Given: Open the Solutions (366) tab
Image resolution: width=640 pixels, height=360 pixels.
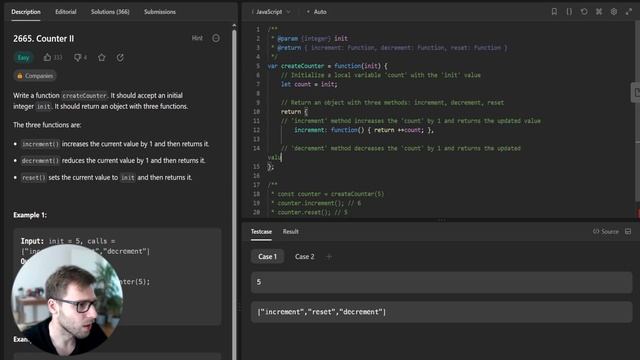Looking at the screenshot, I should tap(110, 12).
